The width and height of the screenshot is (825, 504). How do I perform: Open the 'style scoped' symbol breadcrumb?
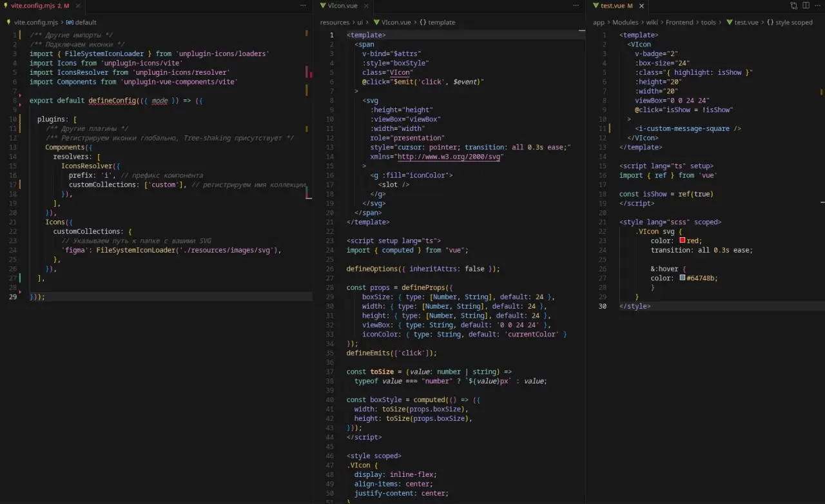pos(789,22)
